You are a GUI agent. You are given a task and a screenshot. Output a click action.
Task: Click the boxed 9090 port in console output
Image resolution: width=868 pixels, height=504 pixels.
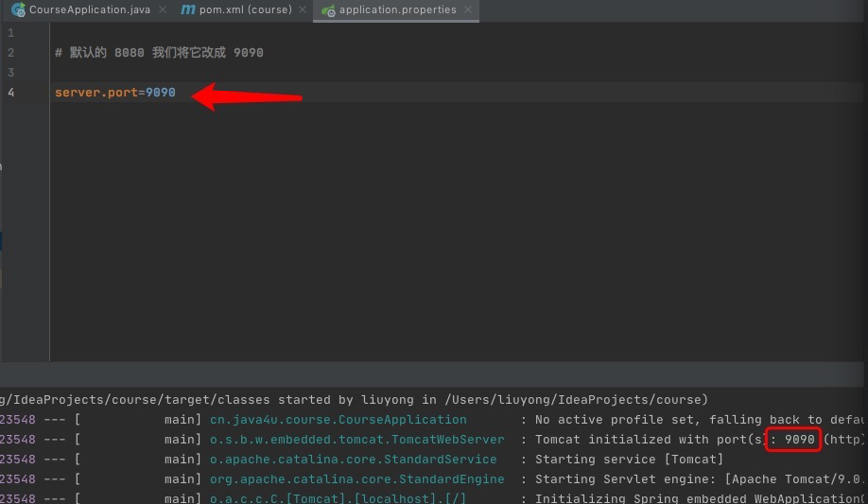pyautogui.click(x=799, y=440)
